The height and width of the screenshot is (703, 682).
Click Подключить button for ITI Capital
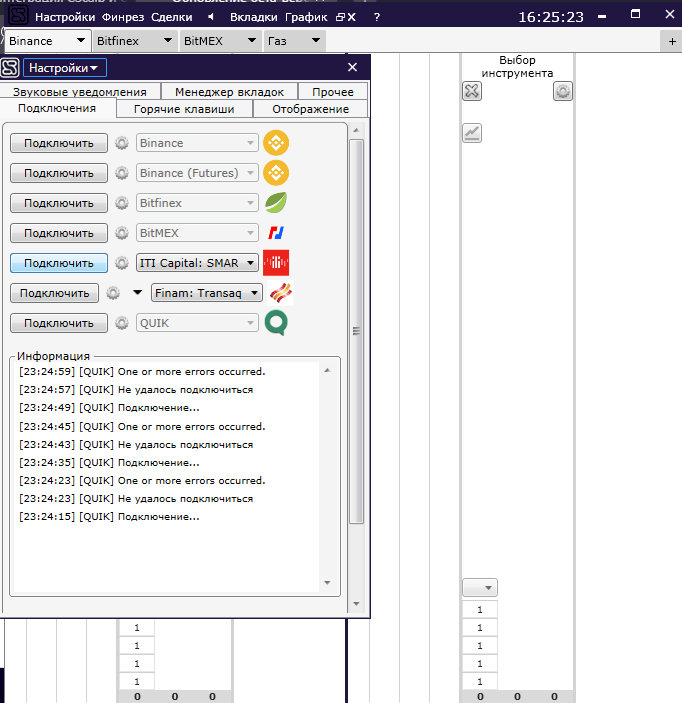(x=59, y=263)
